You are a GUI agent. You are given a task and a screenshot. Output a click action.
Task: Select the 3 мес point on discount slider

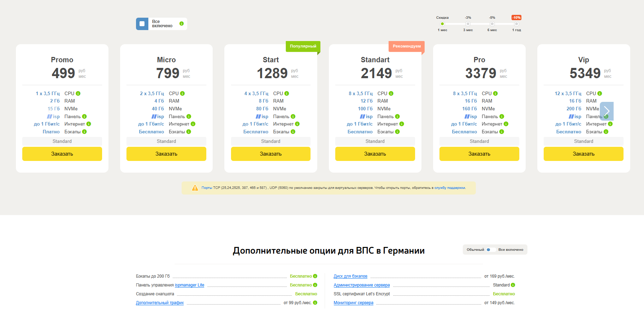point(468,24)
